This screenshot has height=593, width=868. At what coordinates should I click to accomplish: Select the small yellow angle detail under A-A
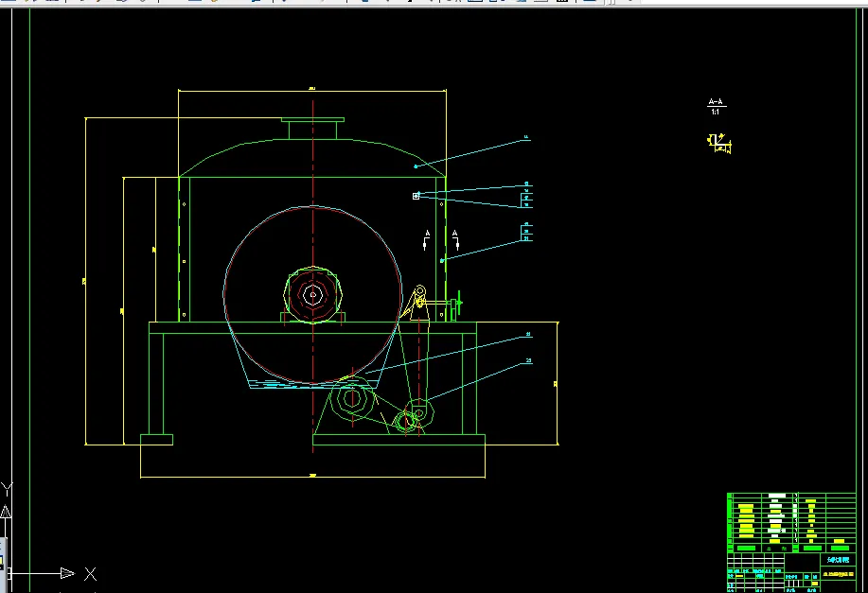coord(719,143)
